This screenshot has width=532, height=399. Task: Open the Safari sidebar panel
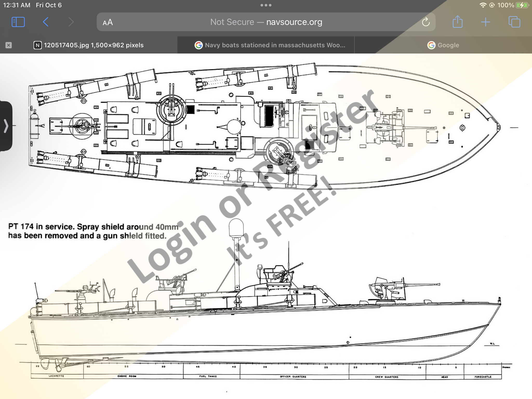point(18,22)
